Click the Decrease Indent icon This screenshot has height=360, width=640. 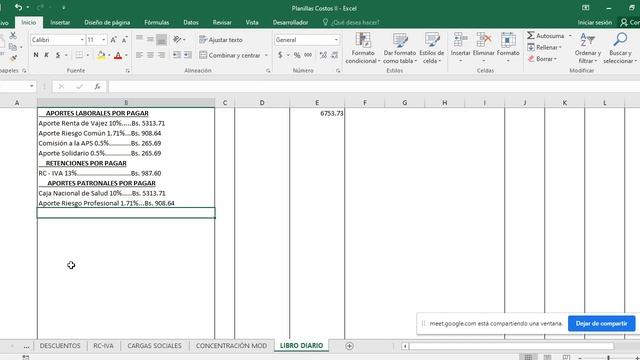click(176, 55)
